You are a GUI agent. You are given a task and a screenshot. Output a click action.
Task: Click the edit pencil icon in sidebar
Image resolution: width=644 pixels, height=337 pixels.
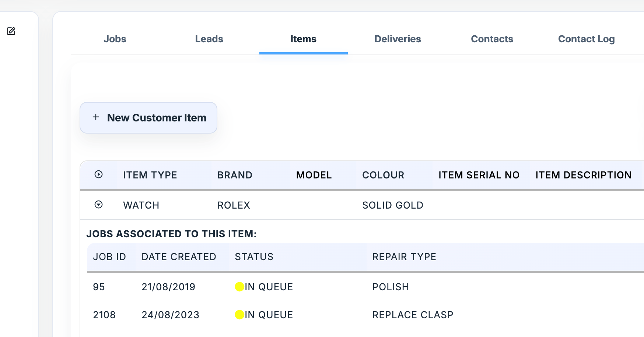(11, 31)
